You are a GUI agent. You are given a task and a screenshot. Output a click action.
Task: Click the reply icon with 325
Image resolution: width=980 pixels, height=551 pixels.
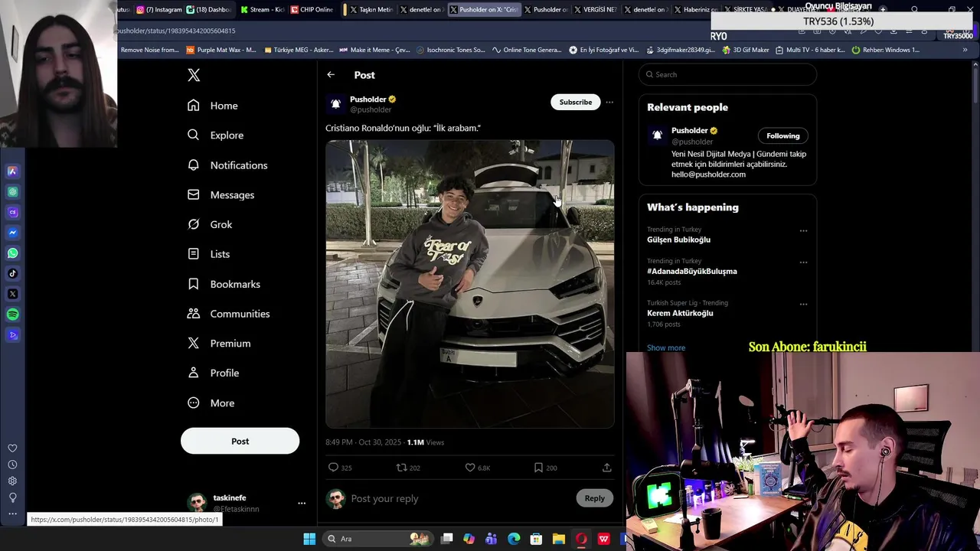tap(339, 468)
